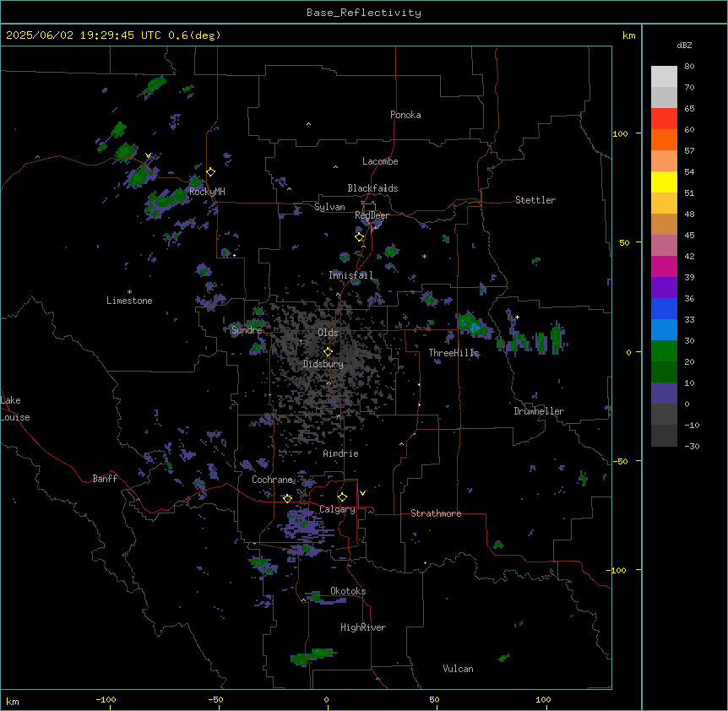This screenshot has width=728, height=711.
Task: Click the Vulcan town label
Action: point(459,669)
